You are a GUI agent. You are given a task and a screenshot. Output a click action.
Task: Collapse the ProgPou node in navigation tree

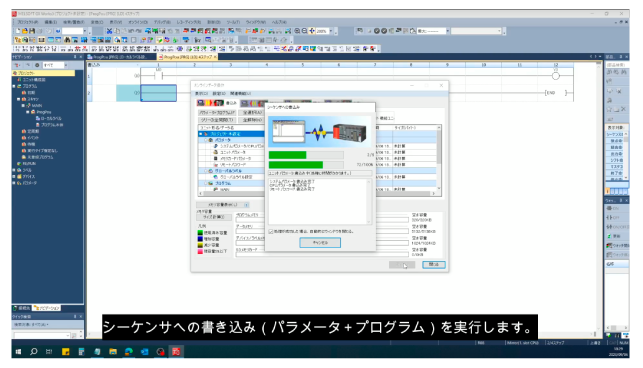click(27, 112)
